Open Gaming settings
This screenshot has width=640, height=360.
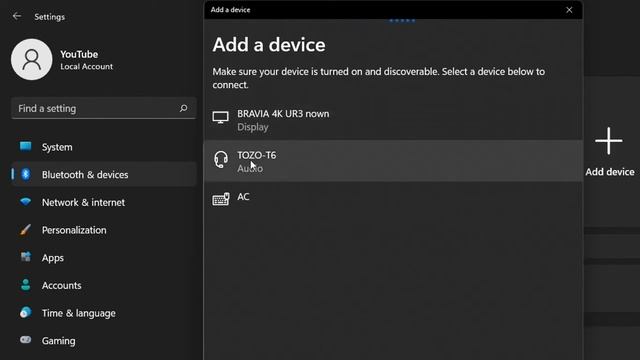(x=104, y=341)
